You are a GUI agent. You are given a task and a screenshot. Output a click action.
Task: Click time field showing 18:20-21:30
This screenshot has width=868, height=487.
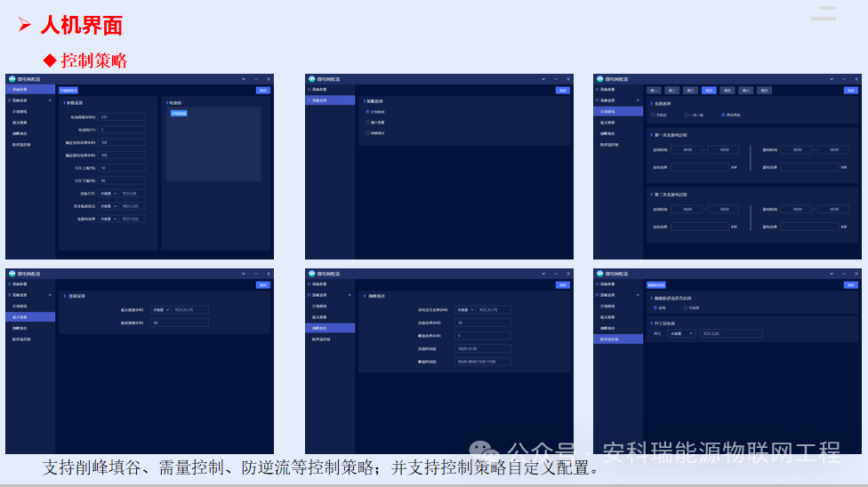pyautogui.click(x=483, y=348)
